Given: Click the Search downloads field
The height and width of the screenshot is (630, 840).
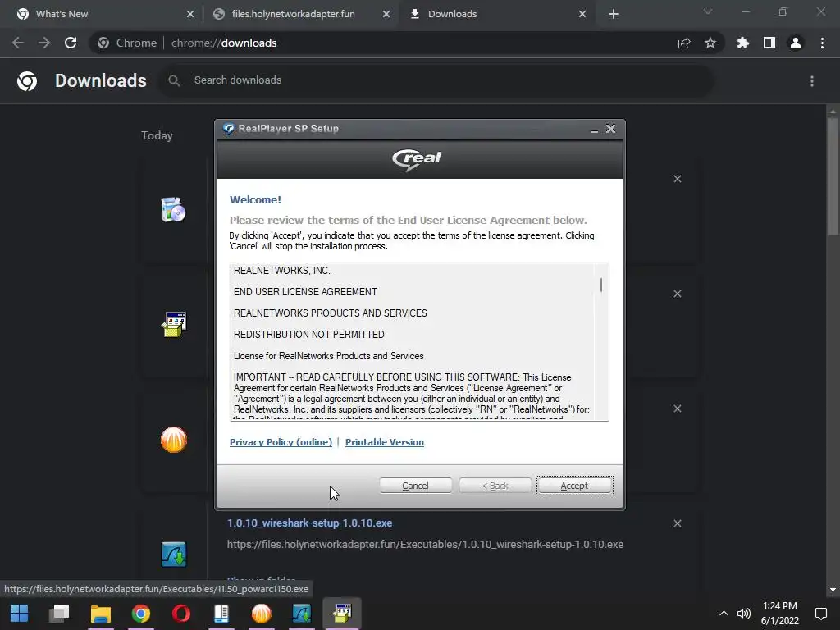Looking at the screenshot, I should pyautogui.click(x=435, y=80).
